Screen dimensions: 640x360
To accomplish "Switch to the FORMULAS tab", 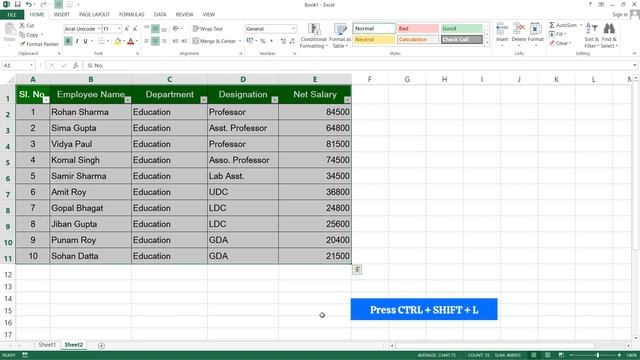I will point(131,15).
